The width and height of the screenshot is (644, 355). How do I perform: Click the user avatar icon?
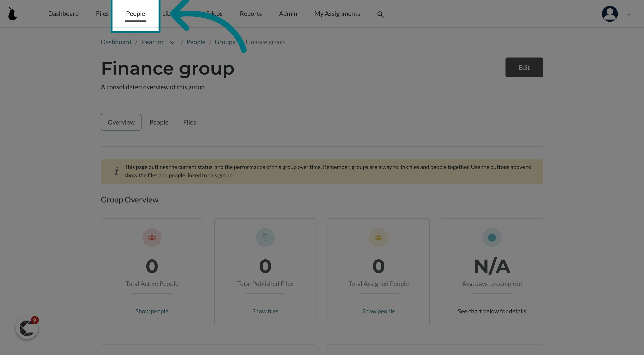point(610,14)
